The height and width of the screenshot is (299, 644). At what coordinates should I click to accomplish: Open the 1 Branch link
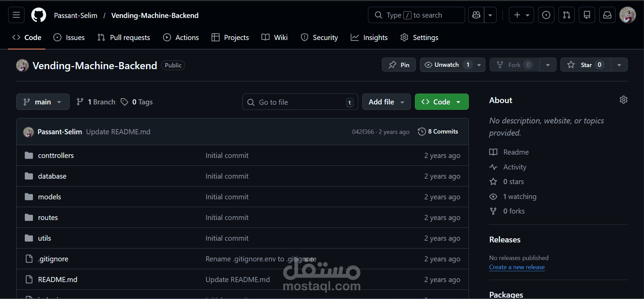click(96, 102)
